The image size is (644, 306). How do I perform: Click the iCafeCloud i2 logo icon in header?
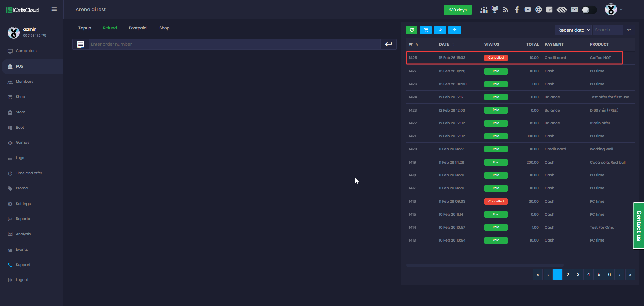pyautogui.click(x=549, y=10)
